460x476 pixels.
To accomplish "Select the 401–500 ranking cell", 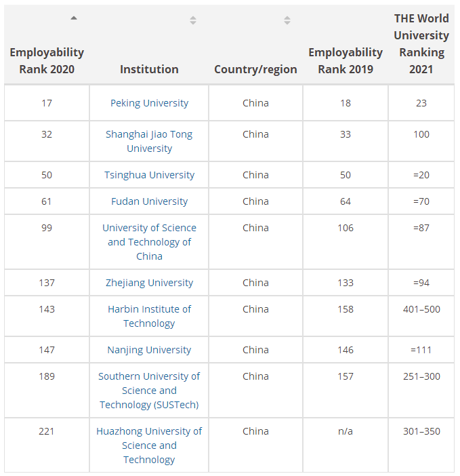I will (x=421, y=309).
